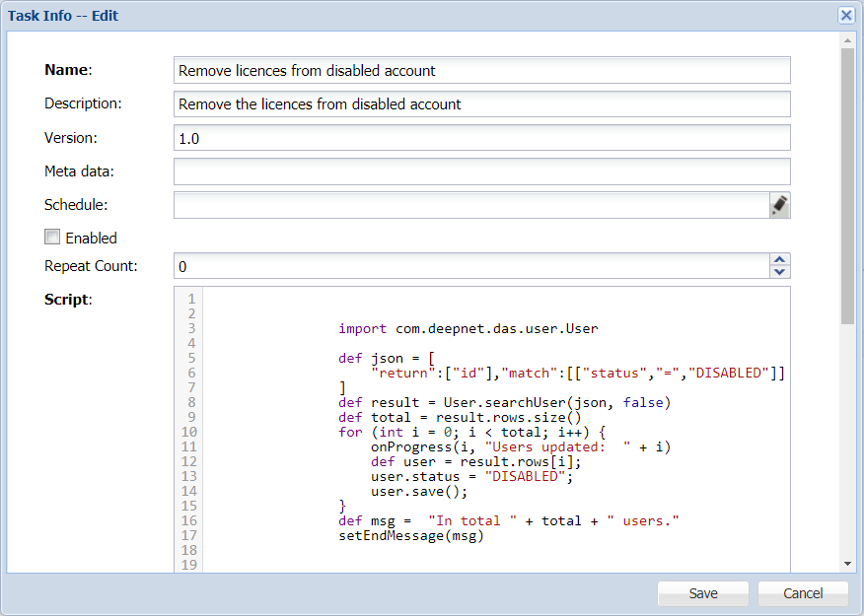
Task: Click the Schedule edit pencil icon
Action: pos(779,205)
